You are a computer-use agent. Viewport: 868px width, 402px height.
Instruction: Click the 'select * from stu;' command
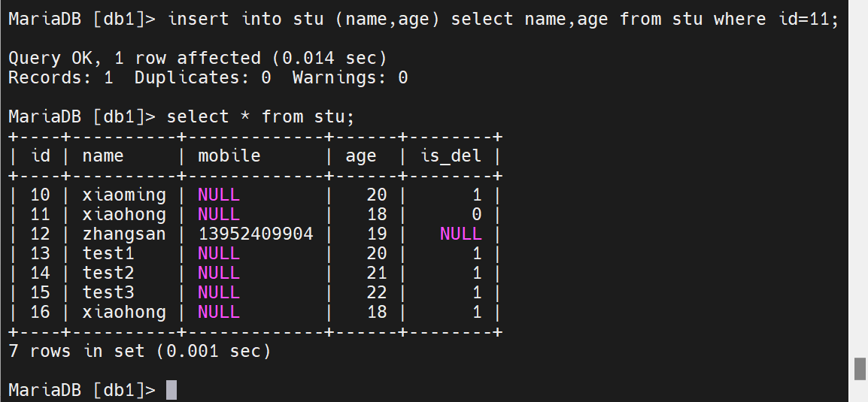pos(260,116)
